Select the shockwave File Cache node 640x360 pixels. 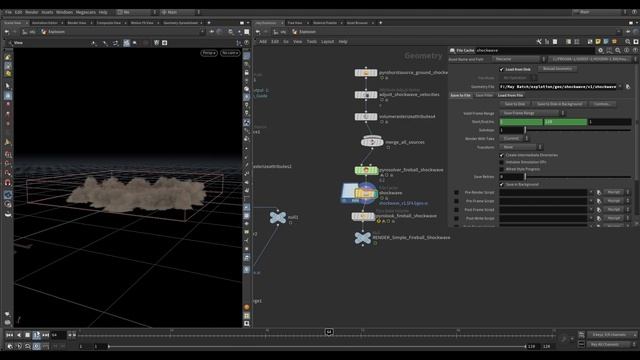(x=365, y=193)
